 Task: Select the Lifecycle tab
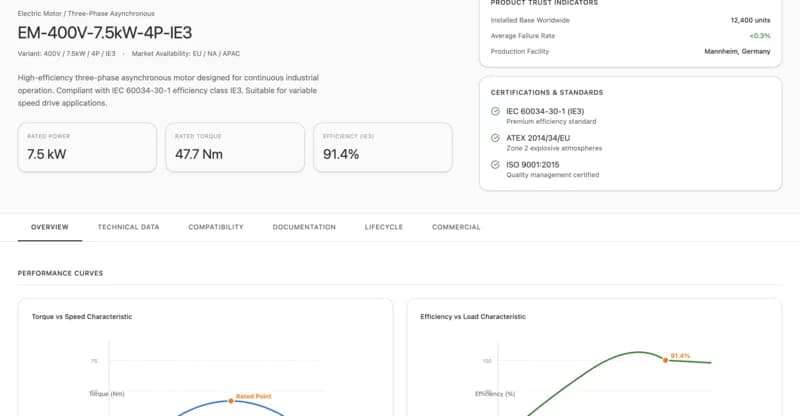384,227
